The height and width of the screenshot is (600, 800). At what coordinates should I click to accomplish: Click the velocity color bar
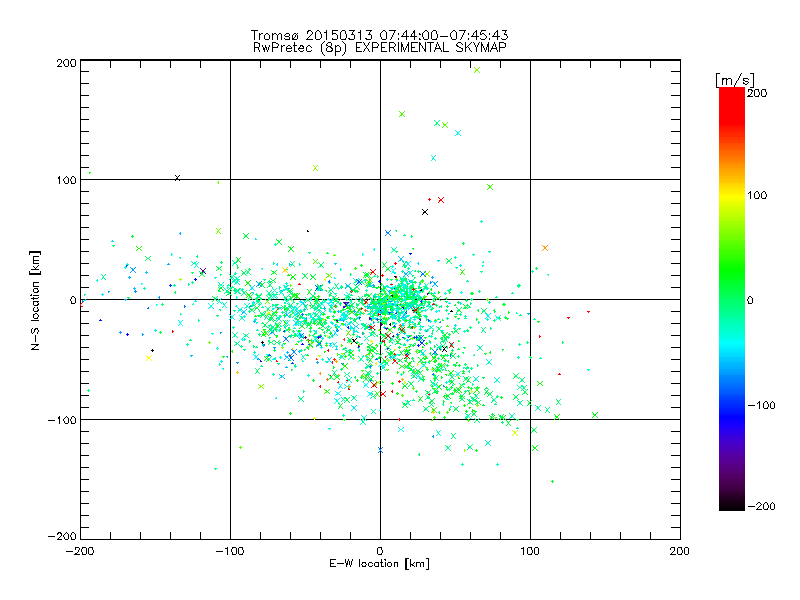coord(732,299)
